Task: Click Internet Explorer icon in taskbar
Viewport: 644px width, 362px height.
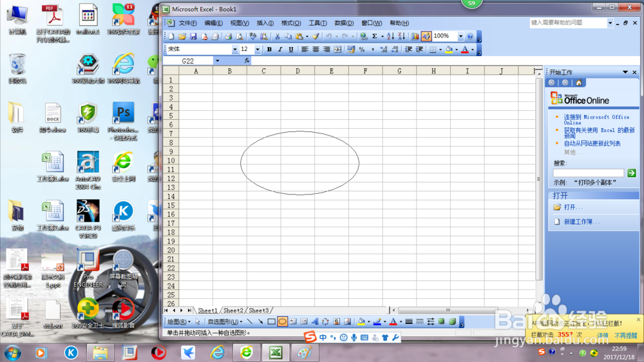Action: (218, 352)
